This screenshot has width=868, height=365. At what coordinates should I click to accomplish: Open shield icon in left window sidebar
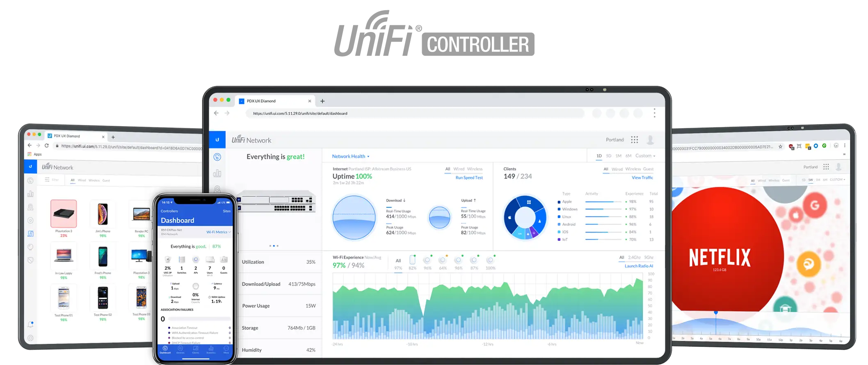pyautogui.click(x=30, y=260)
